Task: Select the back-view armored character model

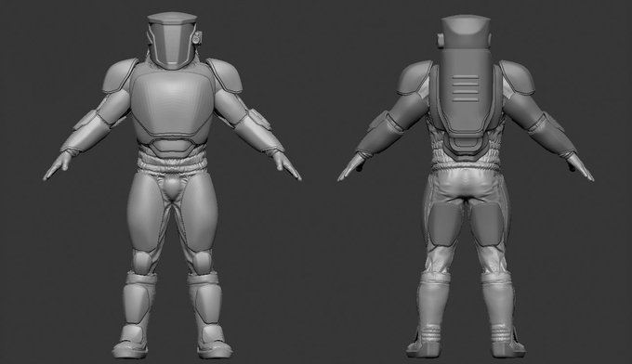Action: click(x=466, y=188)
